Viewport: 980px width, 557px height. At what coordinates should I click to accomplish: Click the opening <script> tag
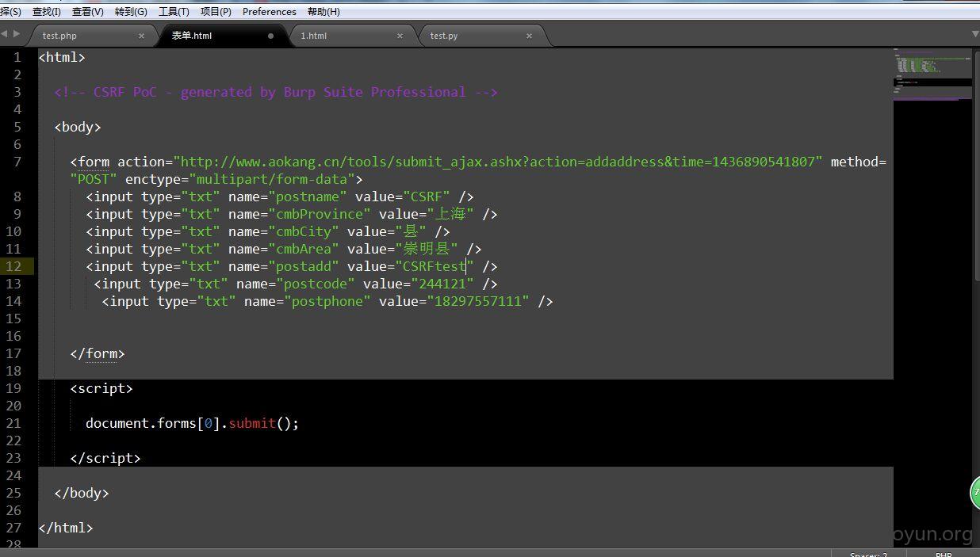(x=101, y=388)
